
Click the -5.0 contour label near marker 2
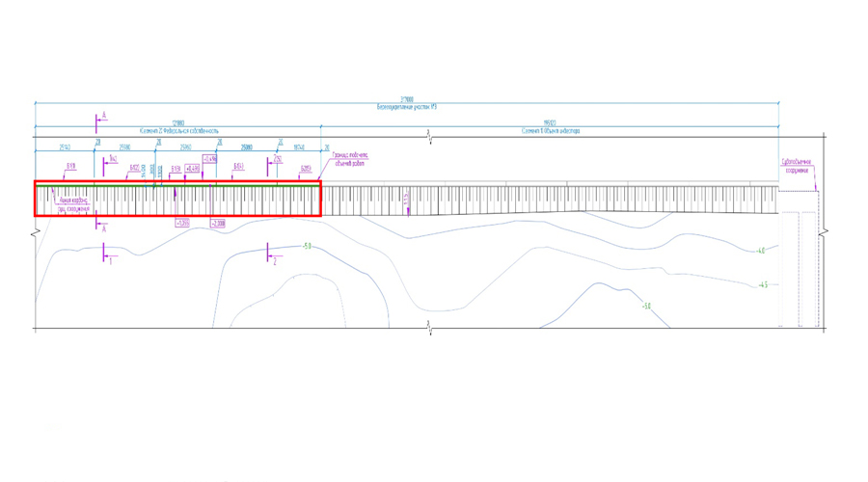[307, 247]
